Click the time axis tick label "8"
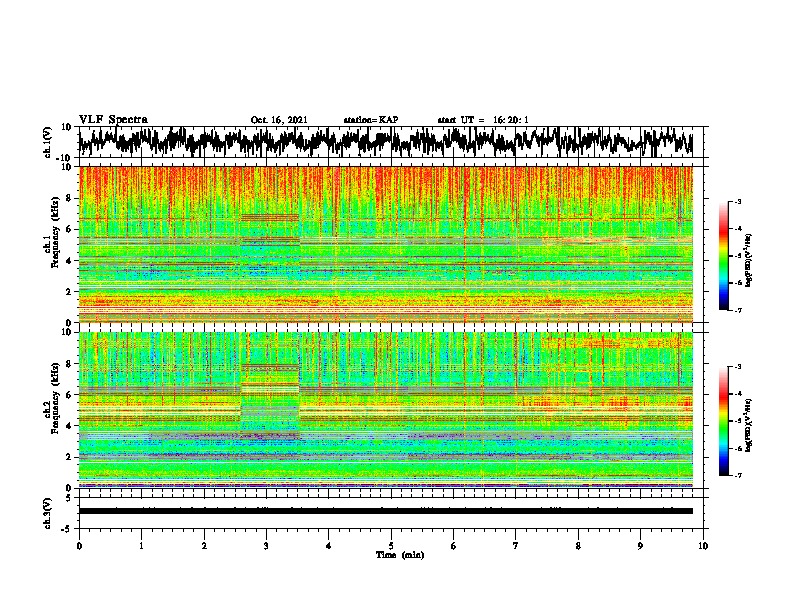This screenshot has height=612, width=792. pyautogui.click(x=578, y=546)
